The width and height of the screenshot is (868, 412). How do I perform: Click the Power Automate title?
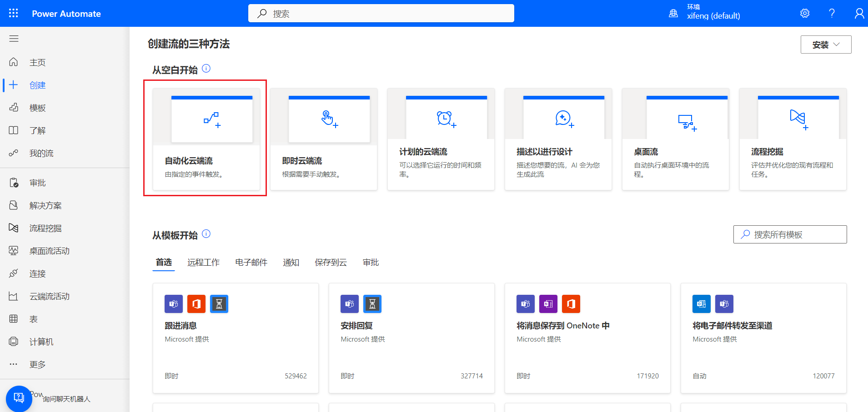(x=66, y=14)
